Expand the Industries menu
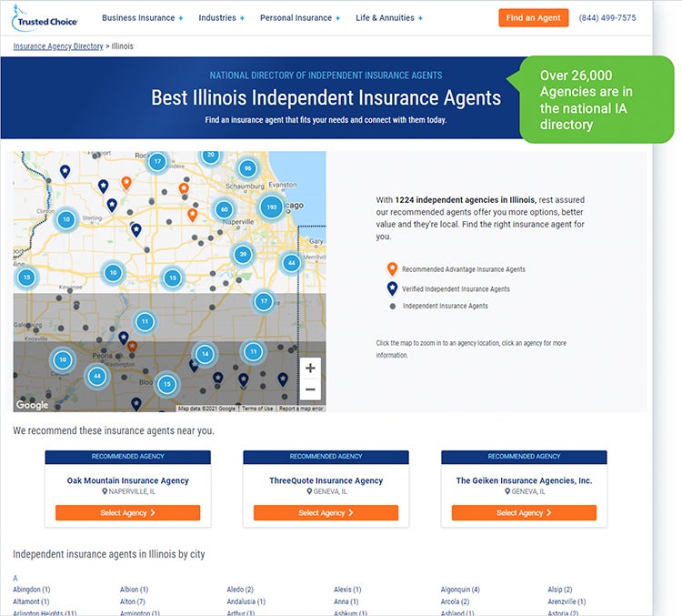Image resolution: width=682 pixels, height=616 pixels. (221, 18)
